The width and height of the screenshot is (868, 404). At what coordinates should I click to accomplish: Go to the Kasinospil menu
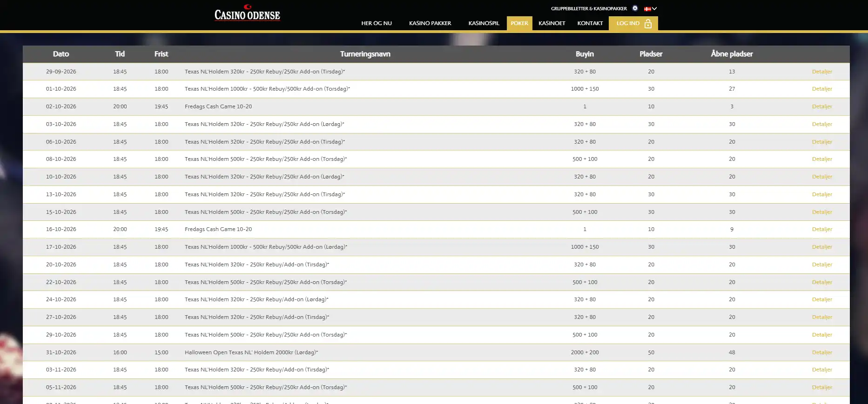click(484, 23)
